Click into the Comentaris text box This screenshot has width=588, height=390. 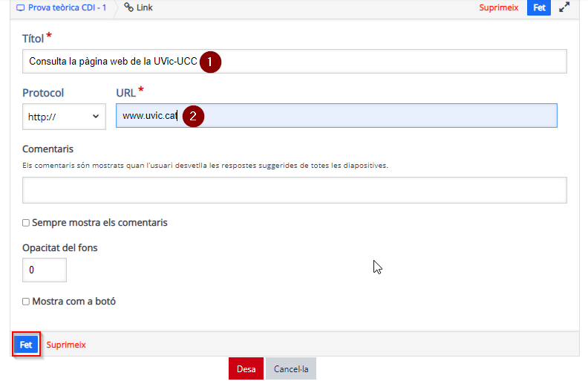tap(295, 190)
